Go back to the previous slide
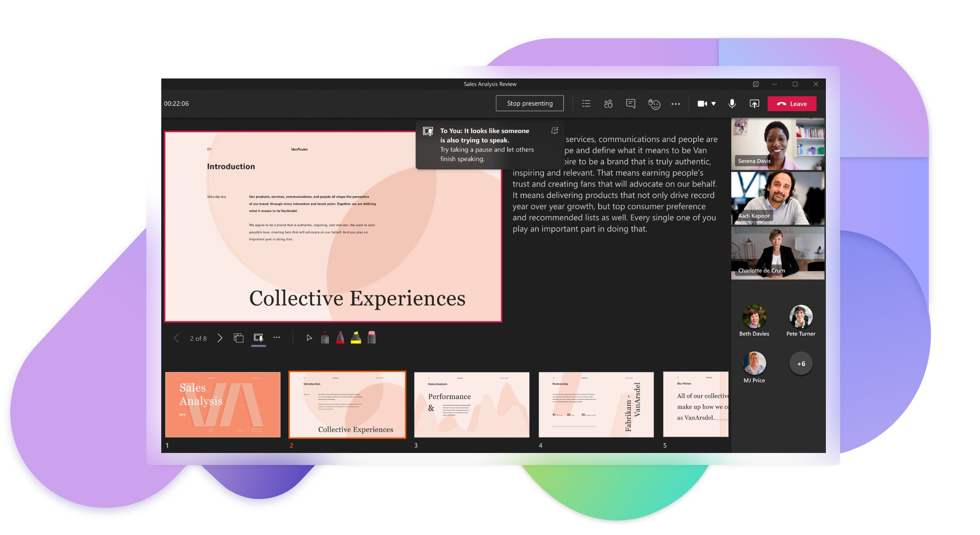980x535 pixels. pos(176,338)
